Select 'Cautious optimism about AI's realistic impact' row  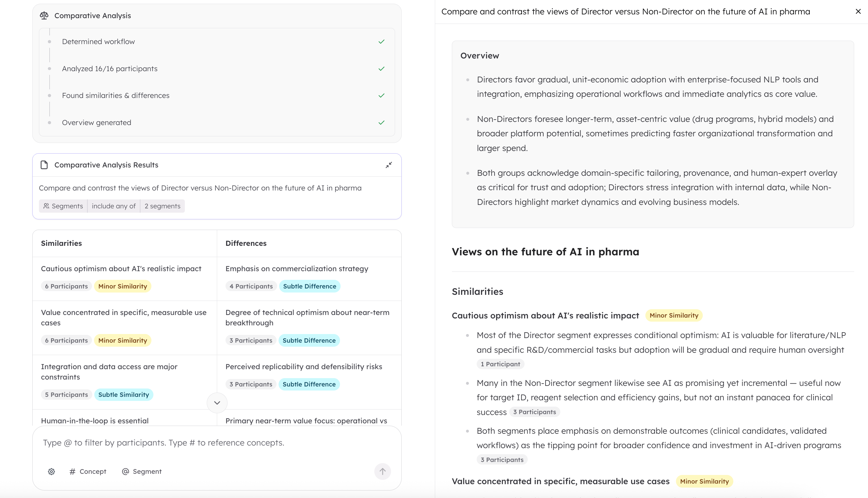point(121,269)
